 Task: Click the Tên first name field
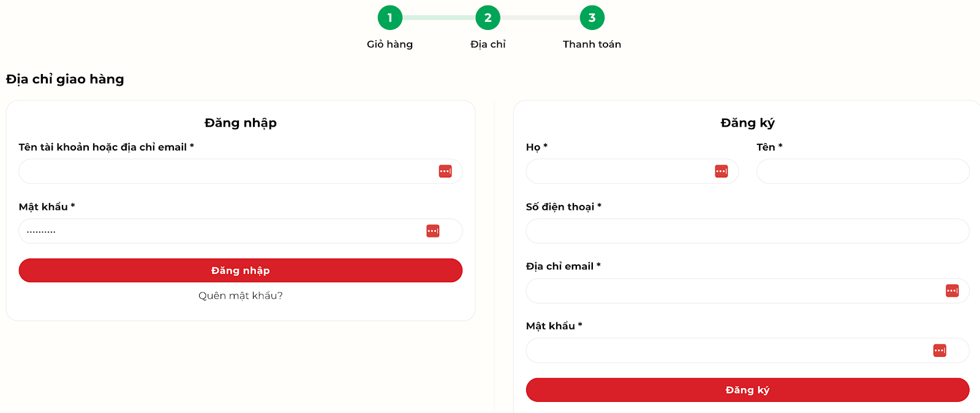click(862, 171)
